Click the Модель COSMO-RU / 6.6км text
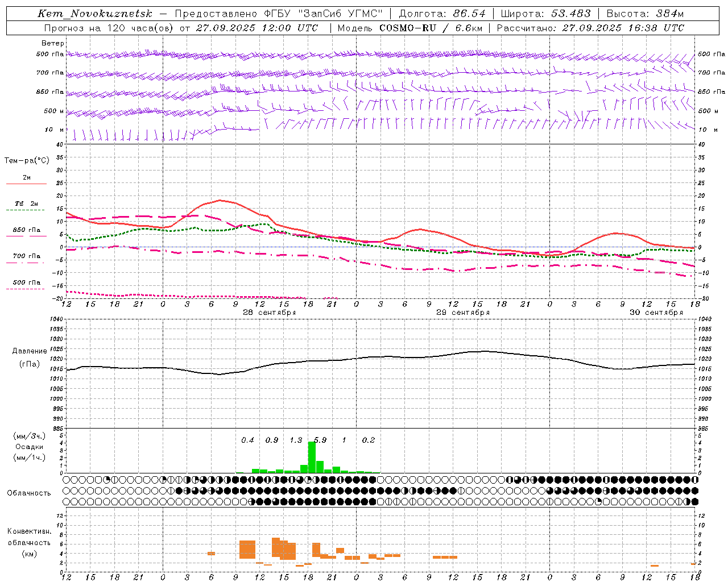This screenshot has height=582, width=728. pyautogui.click(x=410, y=28)
